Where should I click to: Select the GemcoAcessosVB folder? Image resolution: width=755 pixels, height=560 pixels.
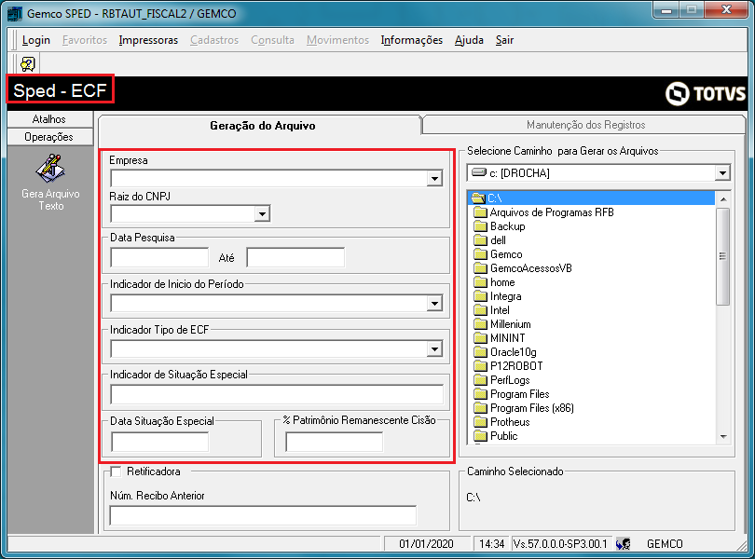[523, 268]
